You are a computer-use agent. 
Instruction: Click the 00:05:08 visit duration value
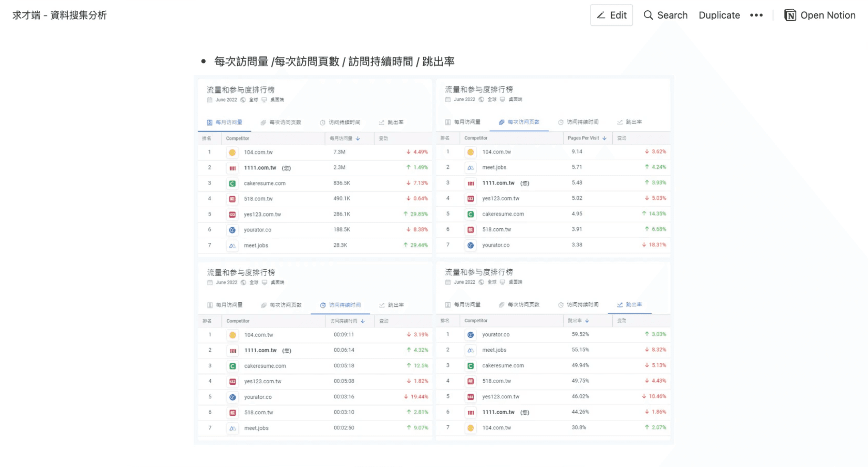[x=344, y=381]
